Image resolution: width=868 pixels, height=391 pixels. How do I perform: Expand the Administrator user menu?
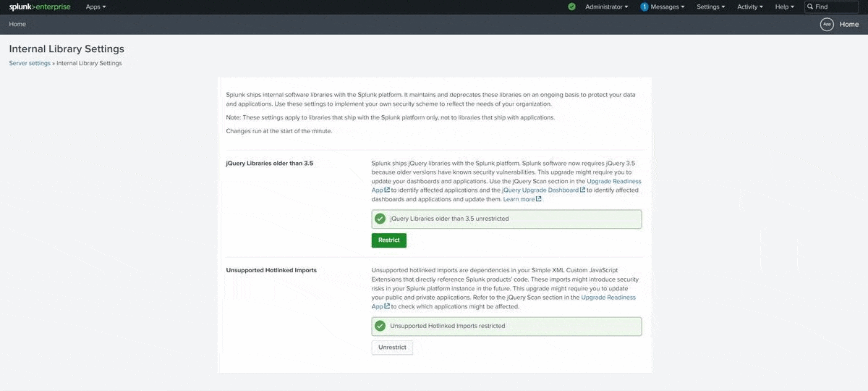coord(606,7)
